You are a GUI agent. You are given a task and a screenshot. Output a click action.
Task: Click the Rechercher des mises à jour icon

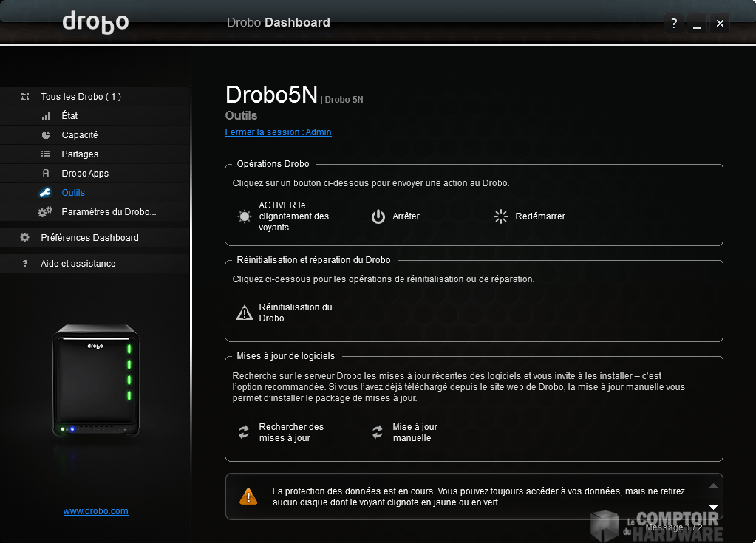point(244,433)
